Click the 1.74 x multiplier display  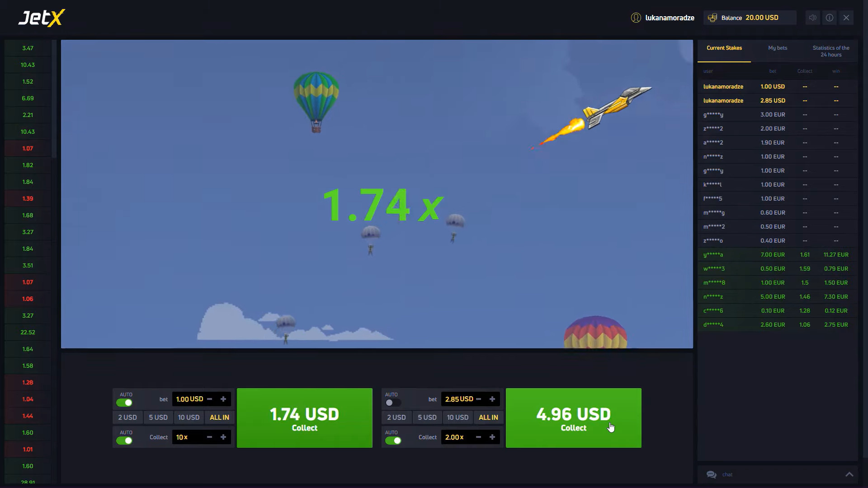click(x=383, y=206)
